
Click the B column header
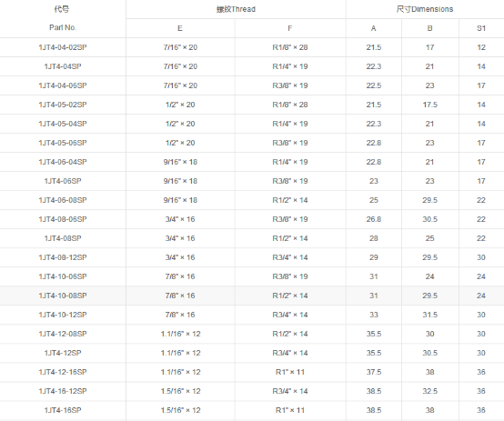click(429, 28)
